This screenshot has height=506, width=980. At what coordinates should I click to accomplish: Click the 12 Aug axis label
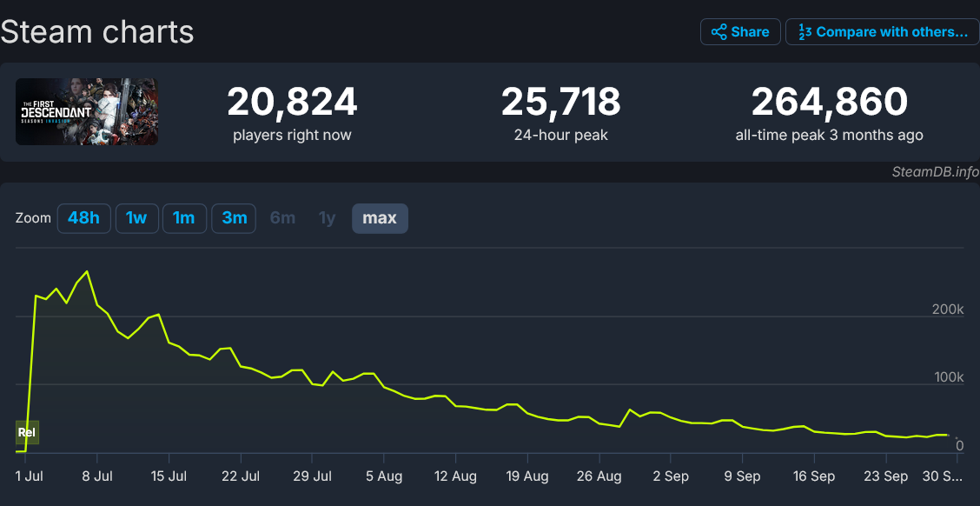(455, 476)
